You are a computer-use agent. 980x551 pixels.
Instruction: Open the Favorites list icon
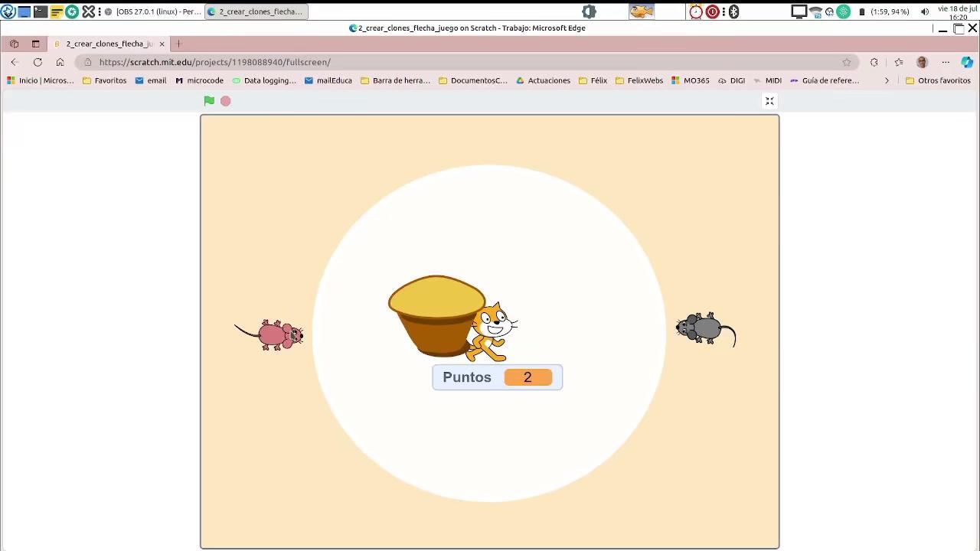click(899, 62)
